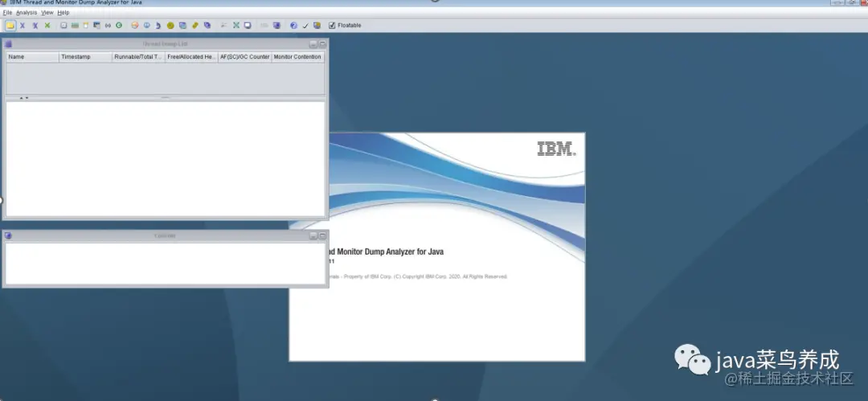
Task: Click the Monitor Contention column header
Action: click(x=298, y=57)
